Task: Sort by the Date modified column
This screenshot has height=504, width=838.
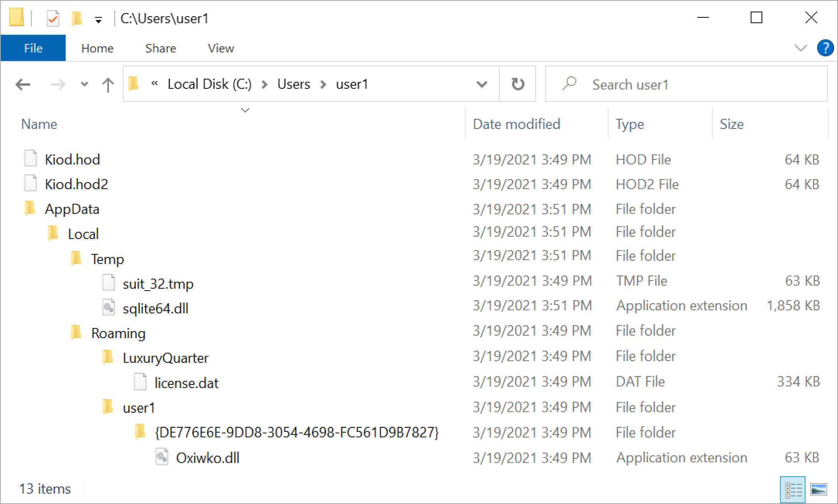Action: [517, 124]
